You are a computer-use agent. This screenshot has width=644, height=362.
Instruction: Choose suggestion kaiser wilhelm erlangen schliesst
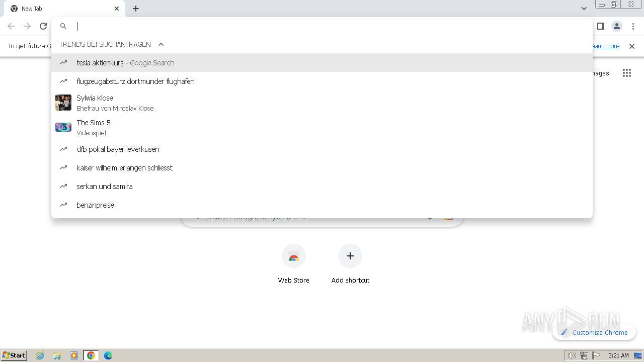point(322,168)
